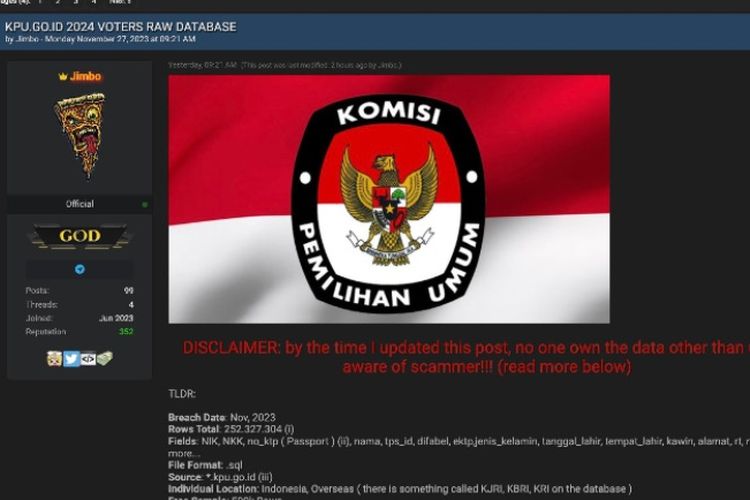Click the Threads count 4
This screenshot has width=750, height=500.
click(x=131, y=304)
